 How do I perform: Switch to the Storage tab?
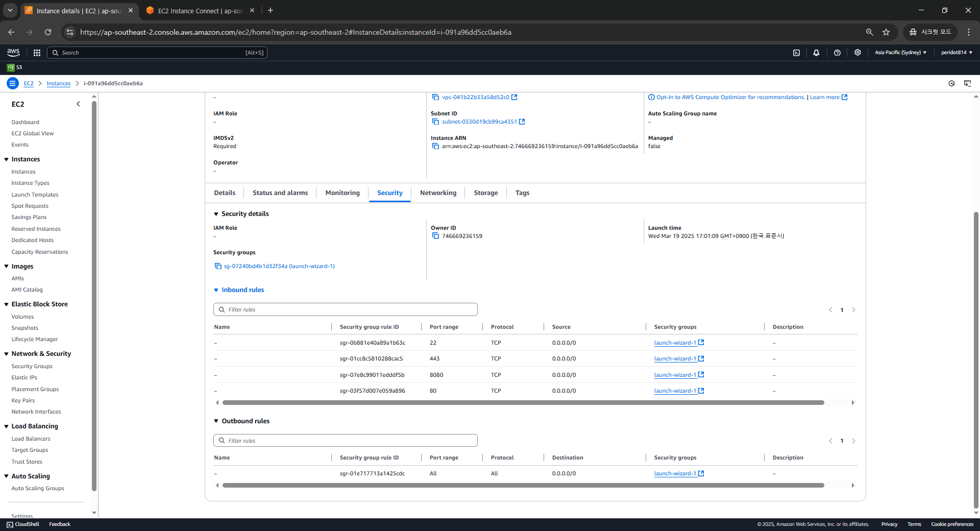click(485, 193)
